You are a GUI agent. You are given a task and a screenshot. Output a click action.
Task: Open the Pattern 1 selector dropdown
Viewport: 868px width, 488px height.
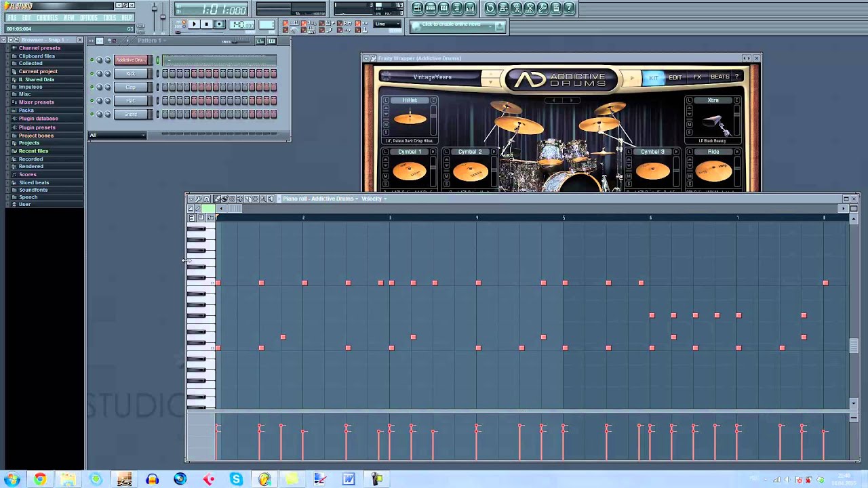coord(152,41)
